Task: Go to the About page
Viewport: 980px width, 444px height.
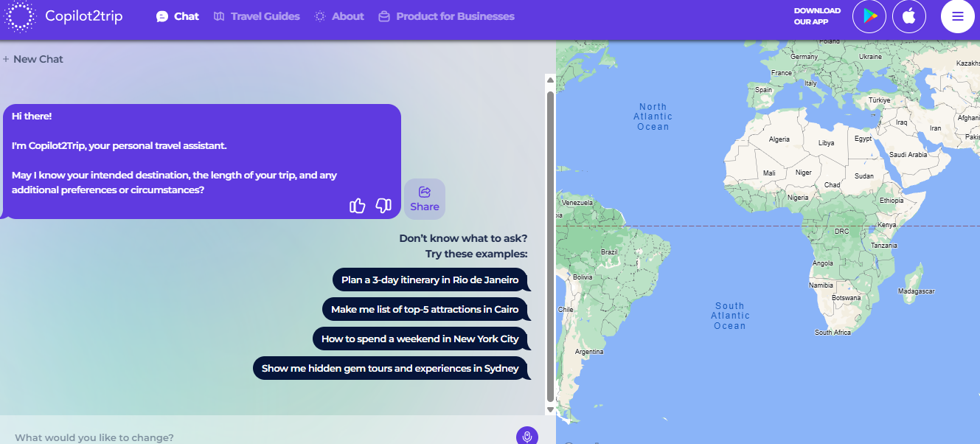Action: [339, 16]
